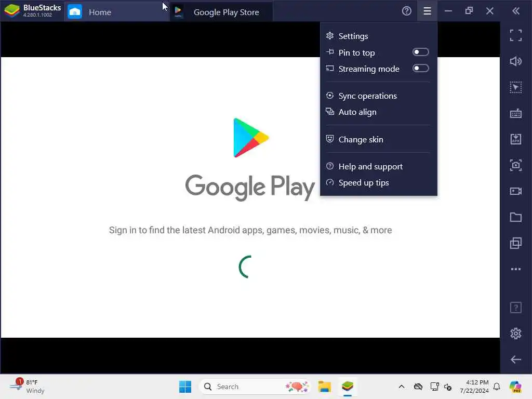Click the Play Store tab icon
This screenshot has width=532, height=399.
pos(178,11)
